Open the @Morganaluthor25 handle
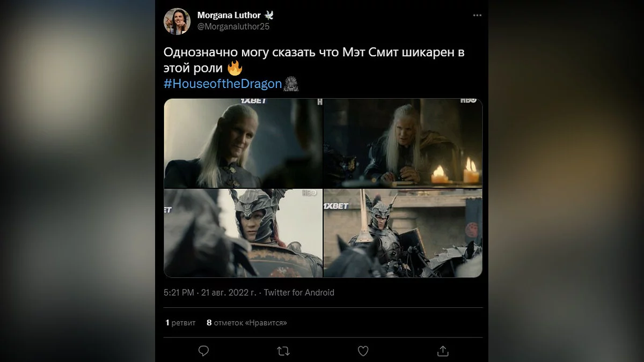644x362 pixels. [233, 27]
